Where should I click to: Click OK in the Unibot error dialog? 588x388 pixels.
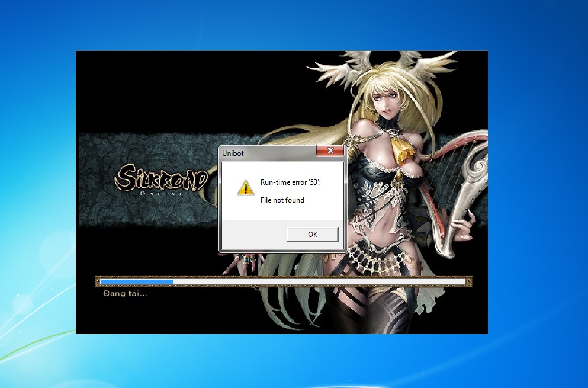pyautogui.click(x=313, y=234)
